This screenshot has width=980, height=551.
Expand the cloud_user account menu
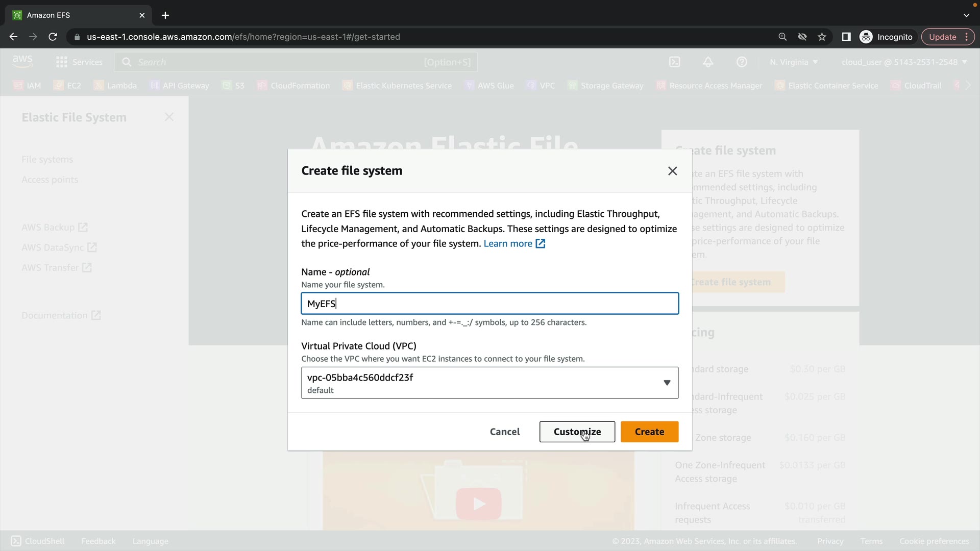pos(904,62)
